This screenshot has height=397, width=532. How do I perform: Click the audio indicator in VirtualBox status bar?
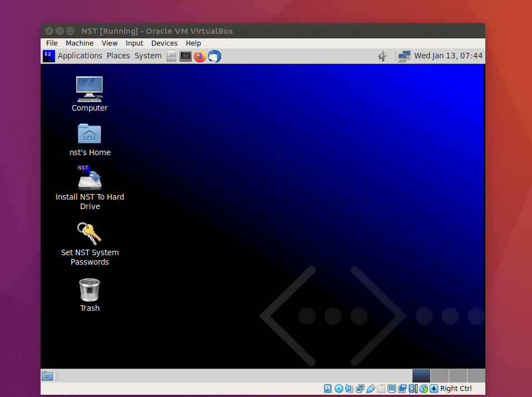pos(349,389)
